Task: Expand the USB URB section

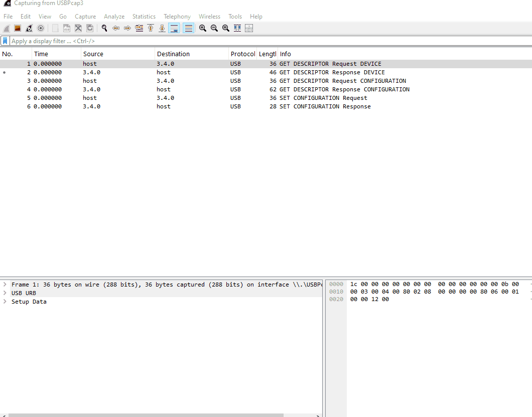Action: point(5,293)
